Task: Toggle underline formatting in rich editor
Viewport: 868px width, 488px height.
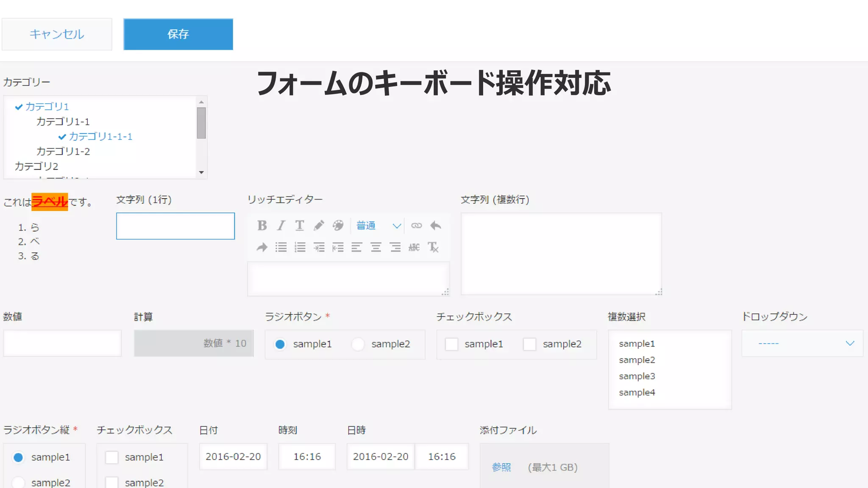Action: point(300,225)
